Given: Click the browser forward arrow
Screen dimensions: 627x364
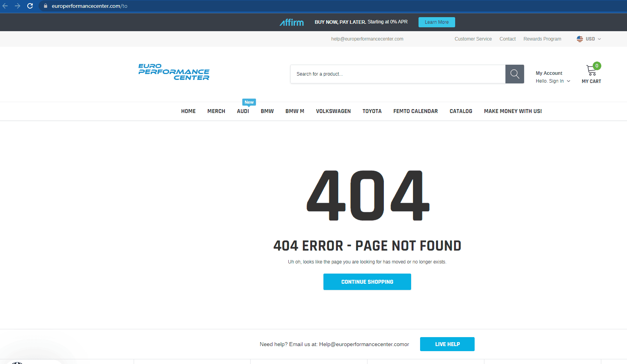Looking at the screenshot, I should tap(18, 6).
